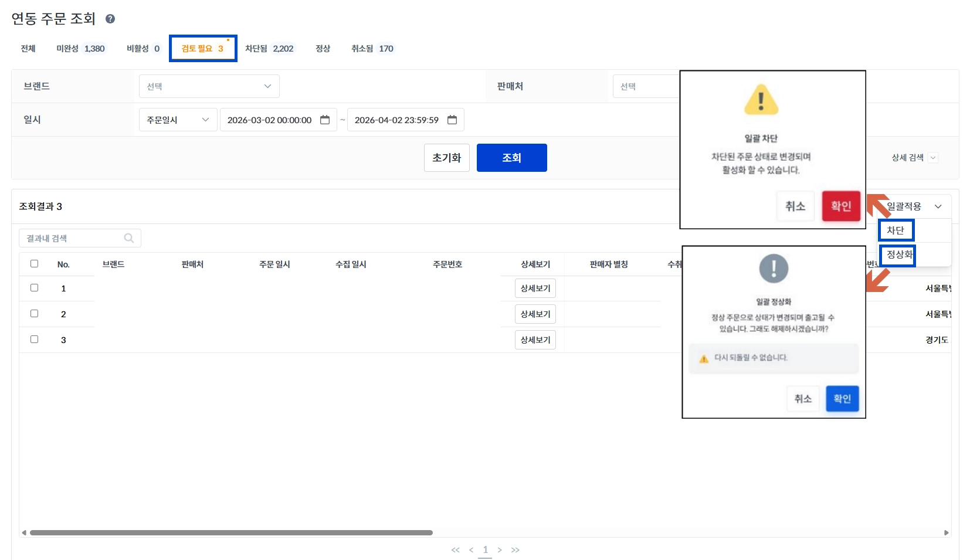Viewport: 970px width, 560px height.
Task: Click the No. column header
Action: click(63, 264)
